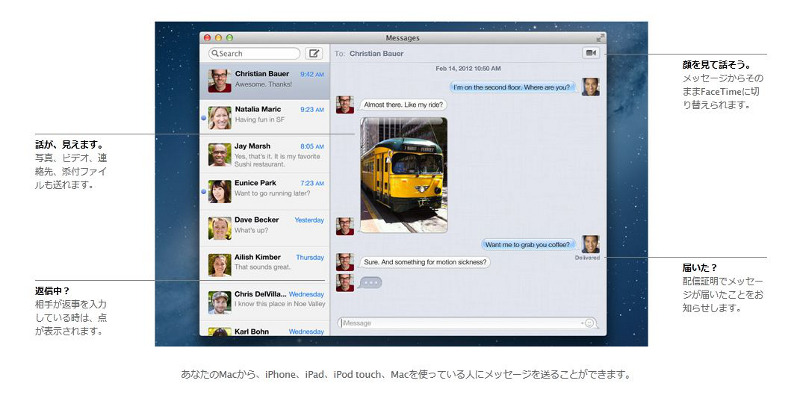This screenshot has height=401, width=800.
Task: Click the Messages window title
Action: point(403,38)
